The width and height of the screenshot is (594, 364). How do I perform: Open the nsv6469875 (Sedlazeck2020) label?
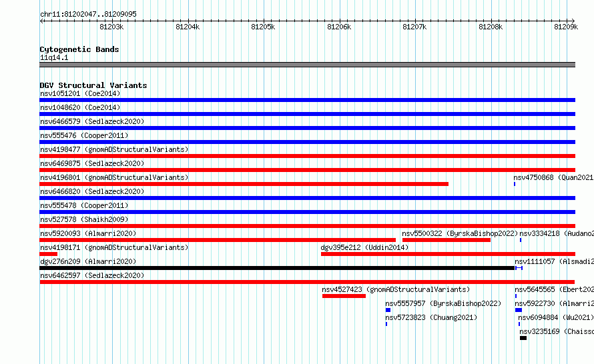(92, 163)
